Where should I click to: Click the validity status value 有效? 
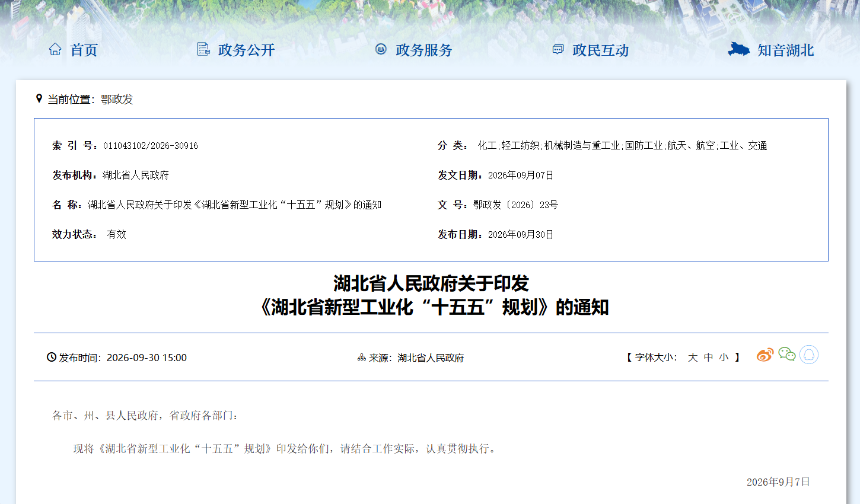click(x=117, y=234)
